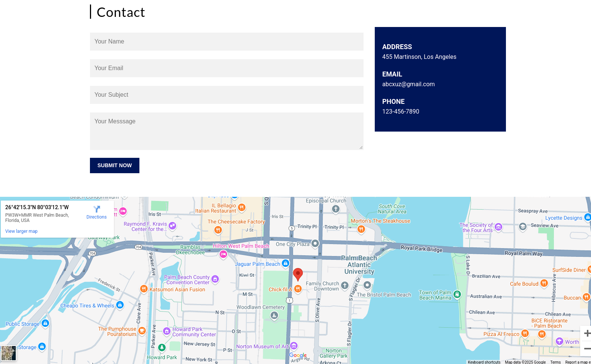Select One City Plaza marker icon

click(x=315, y=244)
